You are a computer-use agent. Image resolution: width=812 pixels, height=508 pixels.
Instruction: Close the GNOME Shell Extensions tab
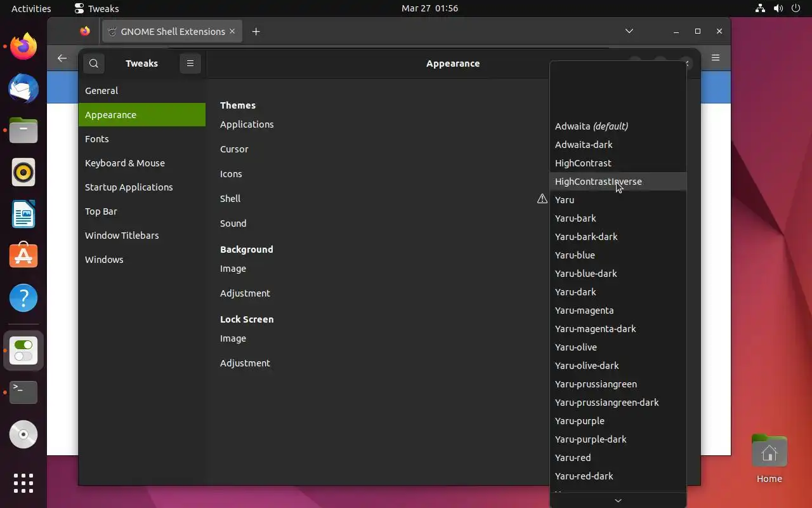[x=232, y=31]
